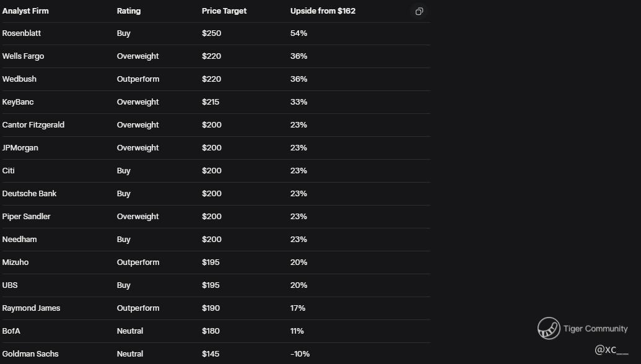Click BofA's Neutral rating cell
641x364 pixels.
(x=130, y=331)
